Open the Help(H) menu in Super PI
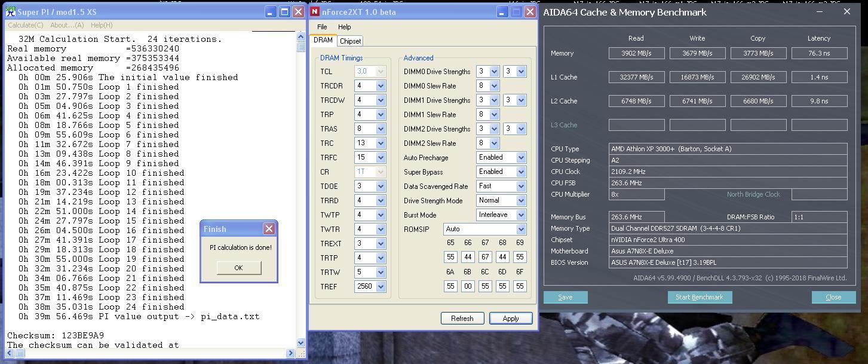Image resolution: width=868 pixels, height=364 pixels. [x=102, y=25]
